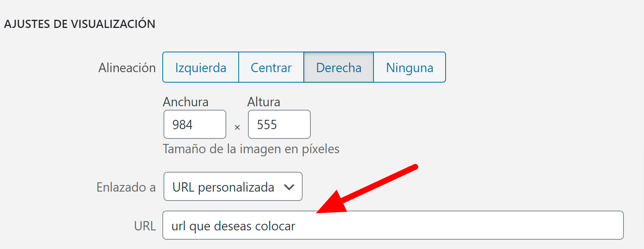The image size is (644, 249).
Task: Focus the Altura field showing 555
Action: pos(279,124)
